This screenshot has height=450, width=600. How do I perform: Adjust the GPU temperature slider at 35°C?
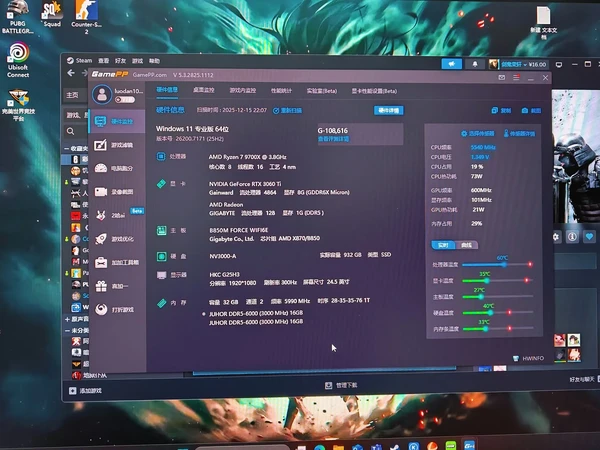click(487, 280)
